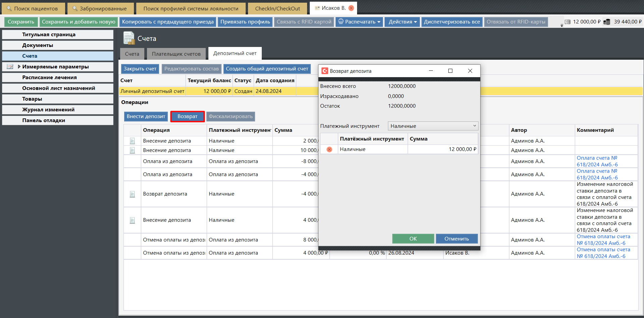Close the Исаков В. tab with the red X icon
This screenshot has width=644, height=318.
coord(351,8)
